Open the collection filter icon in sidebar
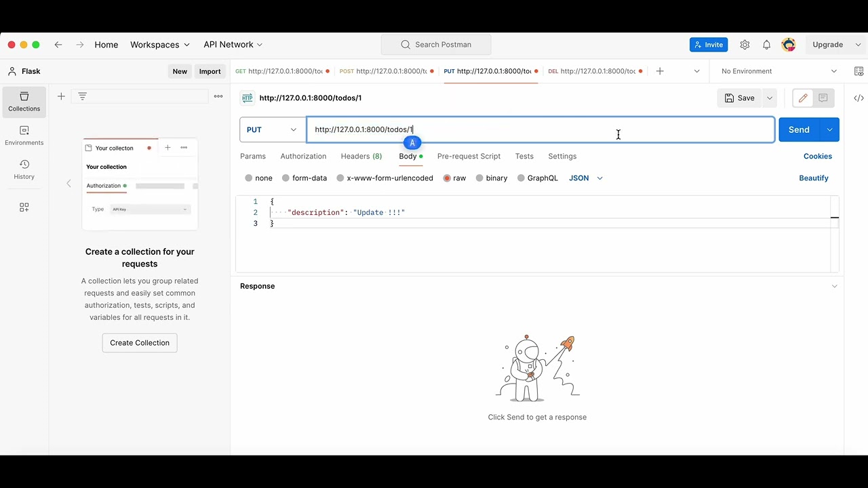 coord(82,96)
